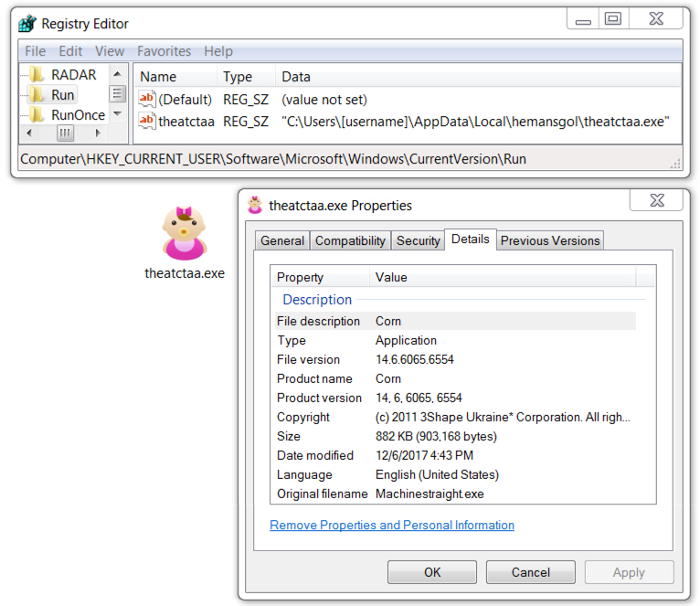Click Product version value 14, 6, 6065, 6554

[x=419, y=398]
